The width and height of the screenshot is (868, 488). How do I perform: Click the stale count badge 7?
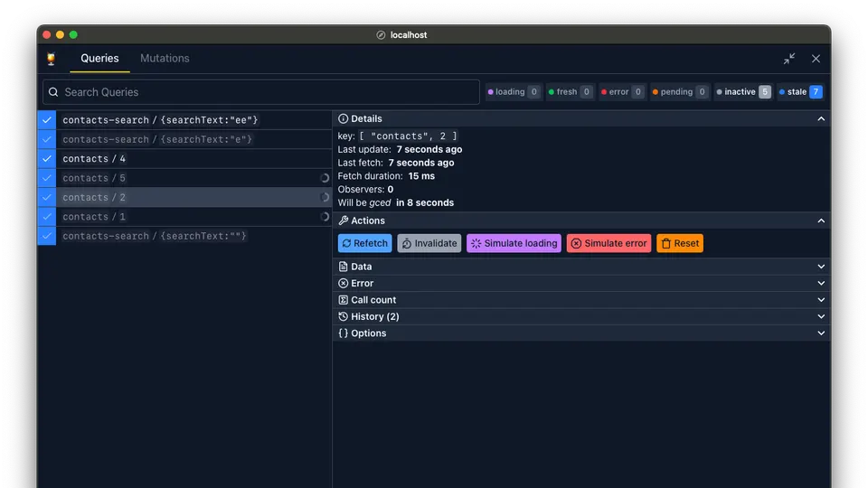[816, 92]
